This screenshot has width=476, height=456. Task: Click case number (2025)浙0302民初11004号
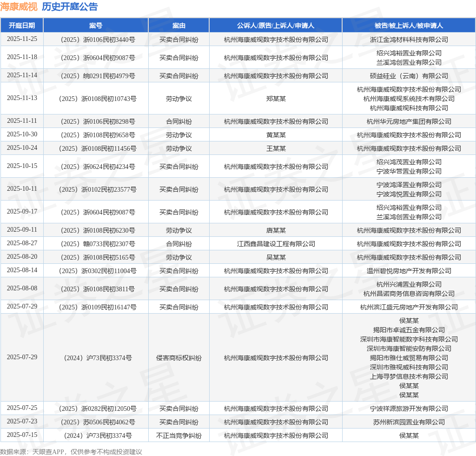[x=98, y=271]
